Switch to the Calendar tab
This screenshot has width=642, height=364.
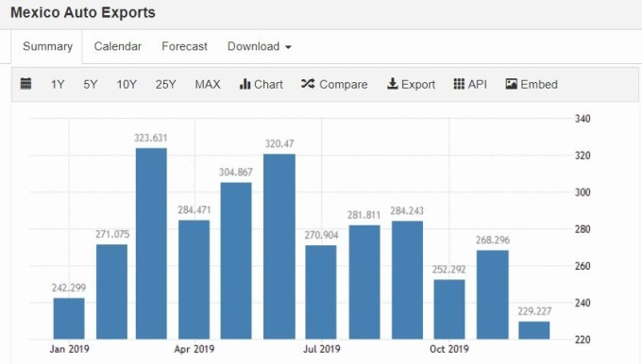point(117,46)
